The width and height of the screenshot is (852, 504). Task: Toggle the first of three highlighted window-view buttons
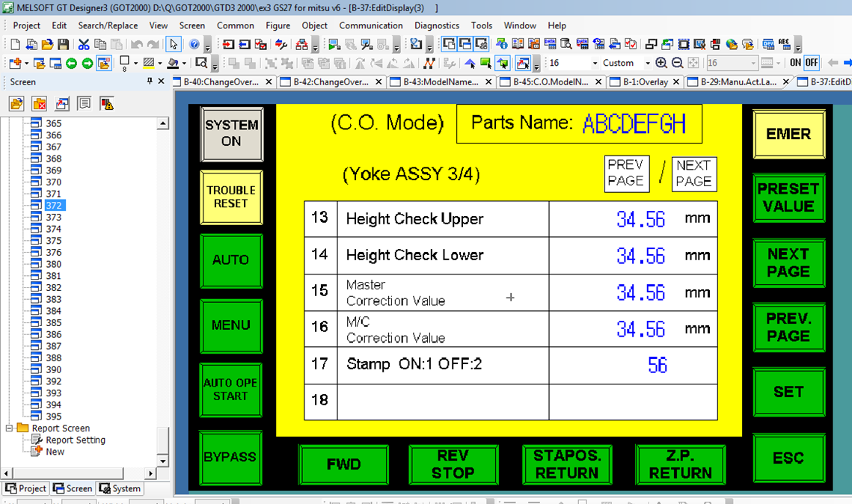point(449,45)
